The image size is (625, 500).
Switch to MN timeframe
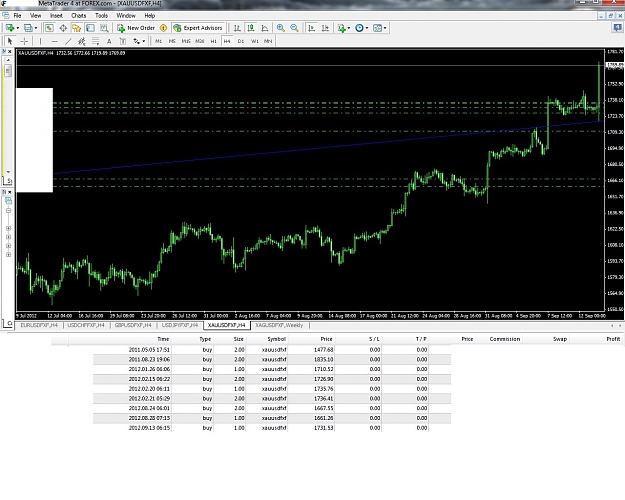268,41
